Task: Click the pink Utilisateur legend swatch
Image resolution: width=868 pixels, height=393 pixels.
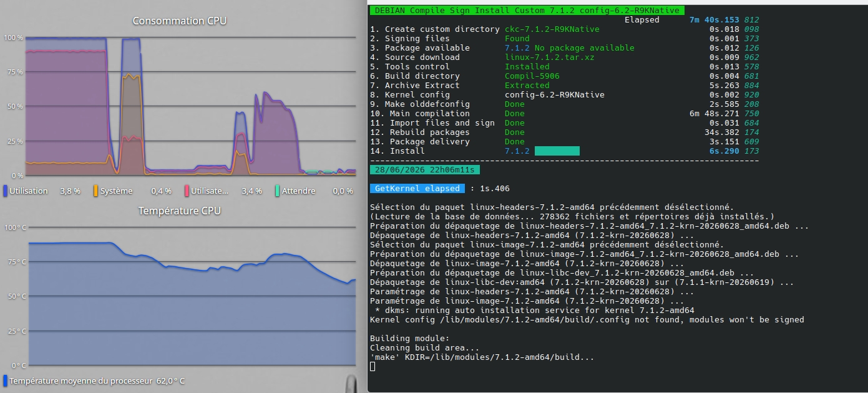Action: coord(187,191)
